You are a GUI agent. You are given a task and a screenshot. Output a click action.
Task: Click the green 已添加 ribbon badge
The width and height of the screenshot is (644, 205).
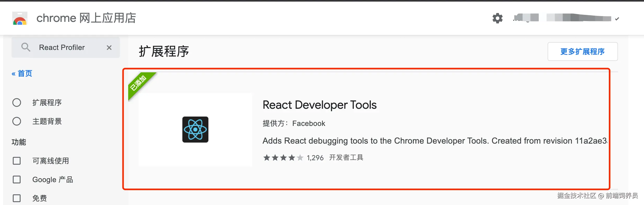(139, 83)
